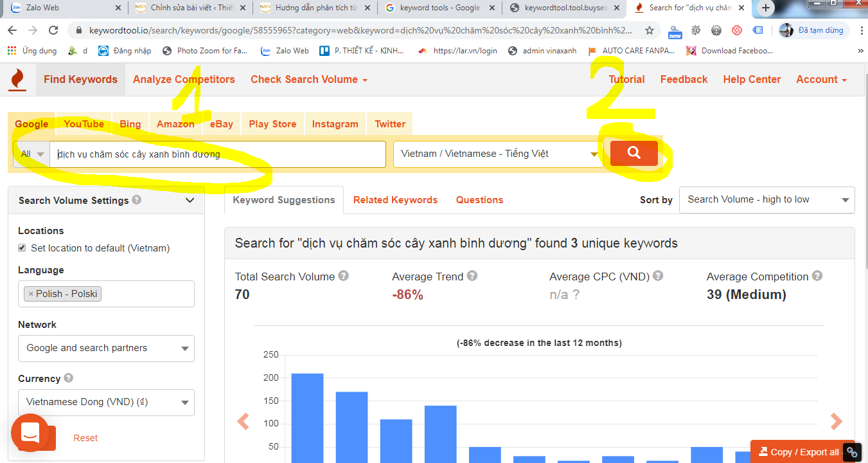Screen dimensions: 868x463
Task: Show next chart months with right arrow
Action: click(x=836, y=421)
